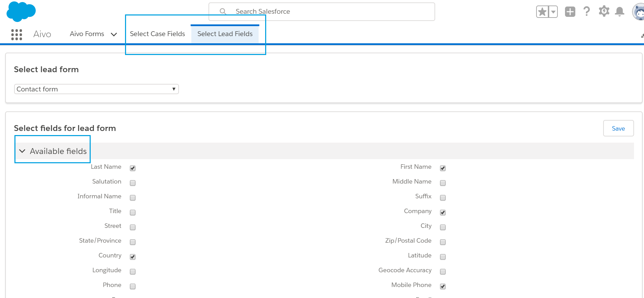644x298 pixels.
Task: Switch to Select Lead Fields tab
Action: pyautogui.click(x=225, y=34)
